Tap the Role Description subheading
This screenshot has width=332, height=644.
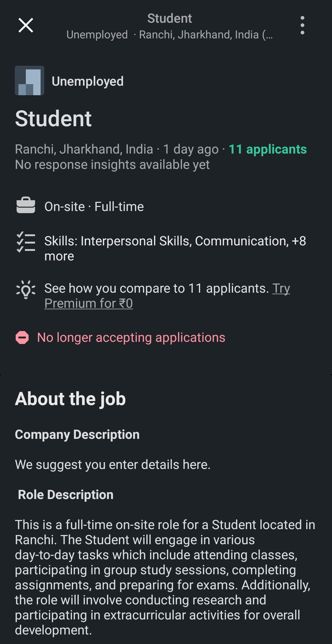point(66,495)
